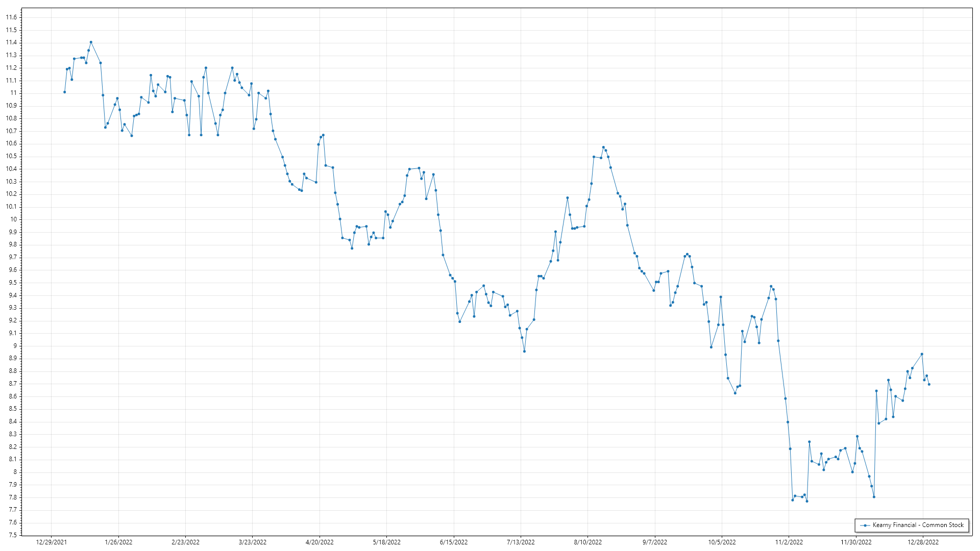The width and height of the screenshot is (980, 551).
Task: Select the 10 y-axis value label
Action: [13, 219]
